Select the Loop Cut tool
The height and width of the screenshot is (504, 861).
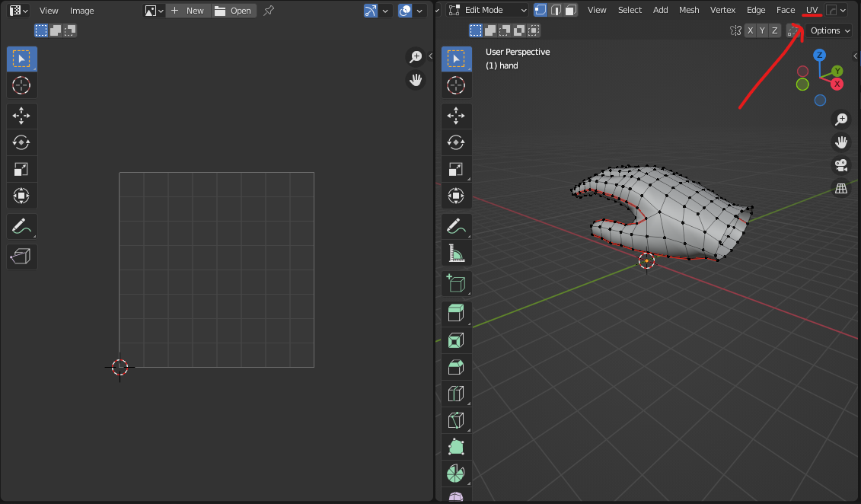(x=456, y=394)
